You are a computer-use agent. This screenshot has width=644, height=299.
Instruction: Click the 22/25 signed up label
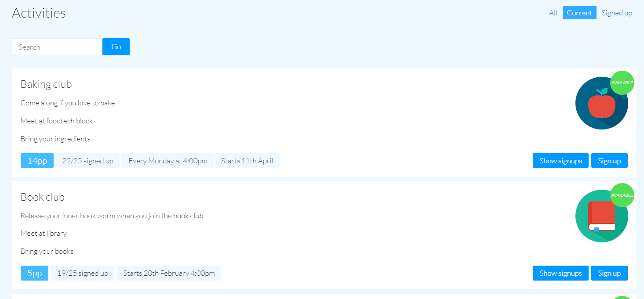coord(87,161)
